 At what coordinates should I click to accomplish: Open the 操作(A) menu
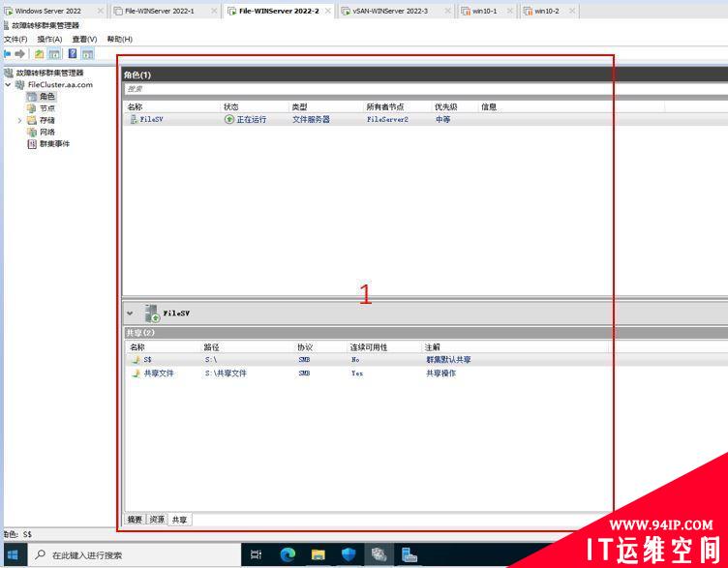(x=49, y=39)
